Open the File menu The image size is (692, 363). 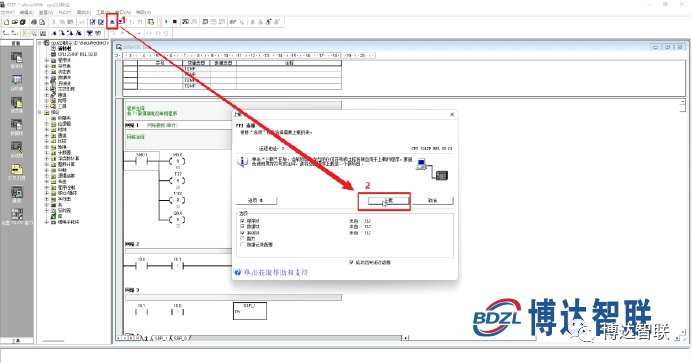tap(8, 12)
